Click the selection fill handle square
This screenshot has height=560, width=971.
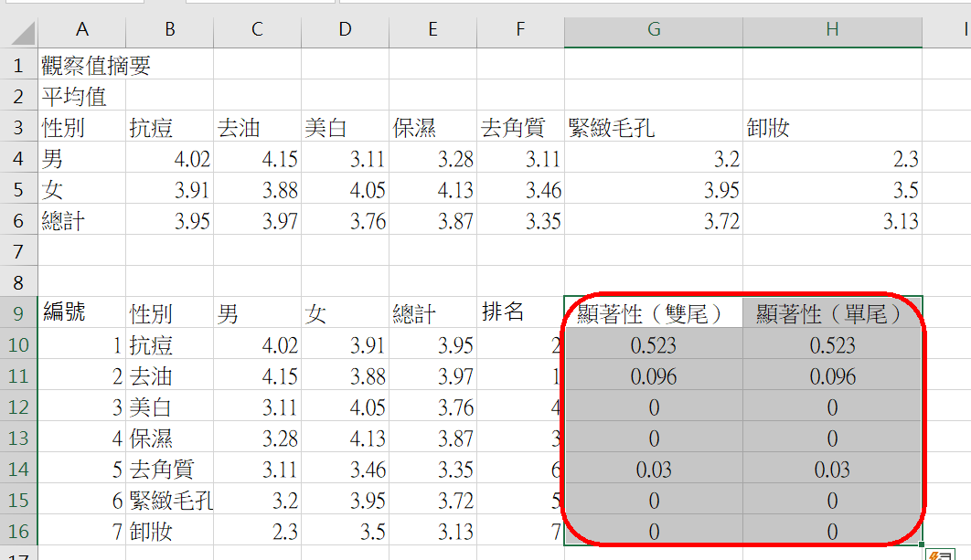pyautogui.click(x=923, y=545)
